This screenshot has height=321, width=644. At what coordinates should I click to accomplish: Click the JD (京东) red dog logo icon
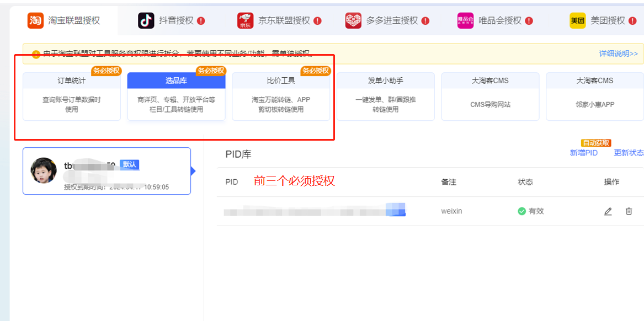coord(245,19)
